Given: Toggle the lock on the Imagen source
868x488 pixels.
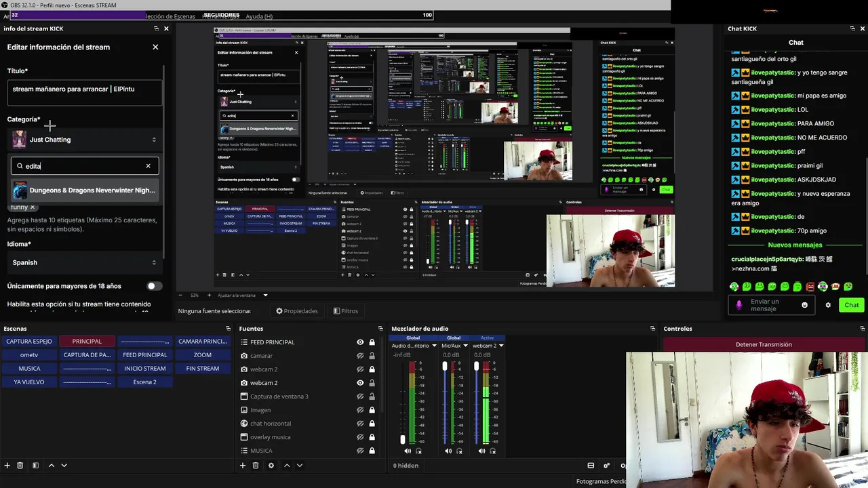Looking at the screenshot, I should coord(372,410).
